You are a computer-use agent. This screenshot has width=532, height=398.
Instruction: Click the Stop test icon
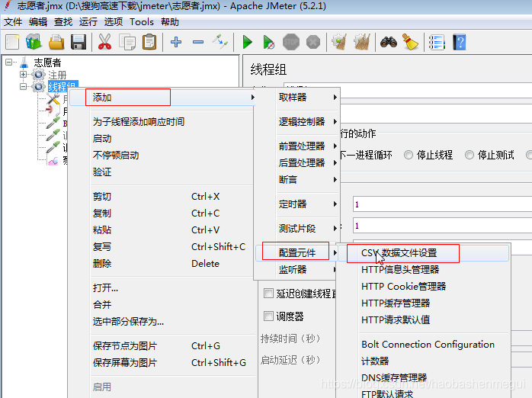point(291,42)
